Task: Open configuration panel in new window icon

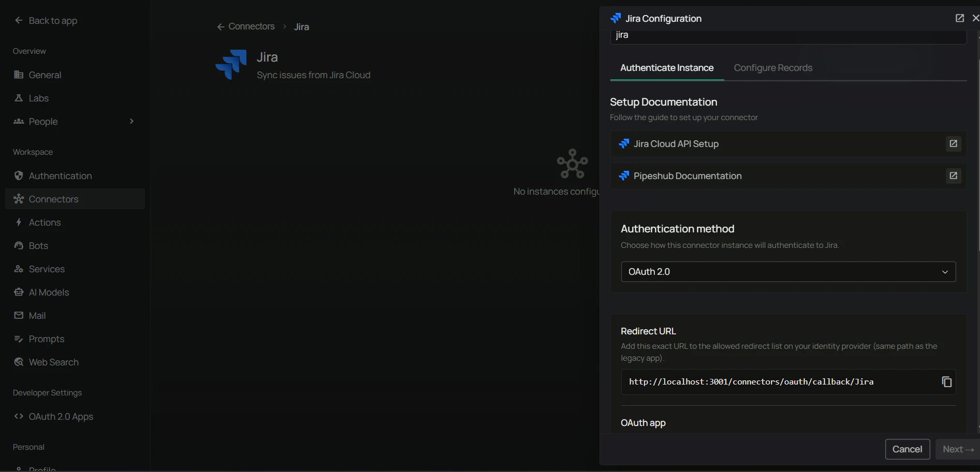Action: [x=959, y=18]
